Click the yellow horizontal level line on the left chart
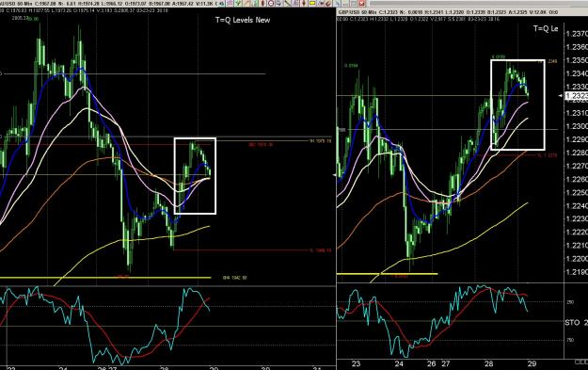 point(105,278)
